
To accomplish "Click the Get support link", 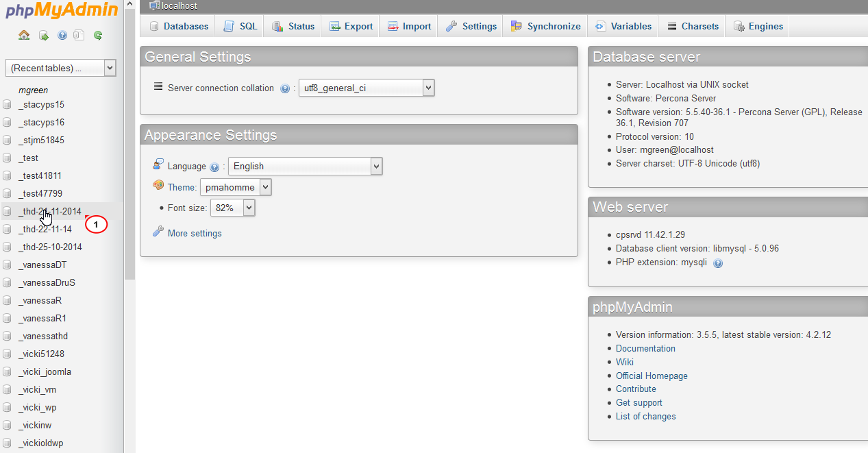I will [x=639, y=402].
